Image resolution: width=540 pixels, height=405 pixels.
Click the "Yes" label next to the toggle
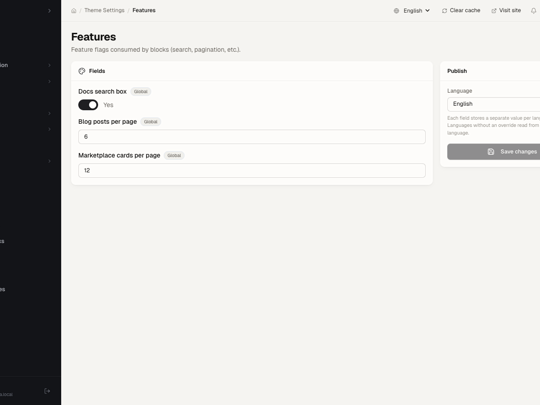[x=108, y=105]
